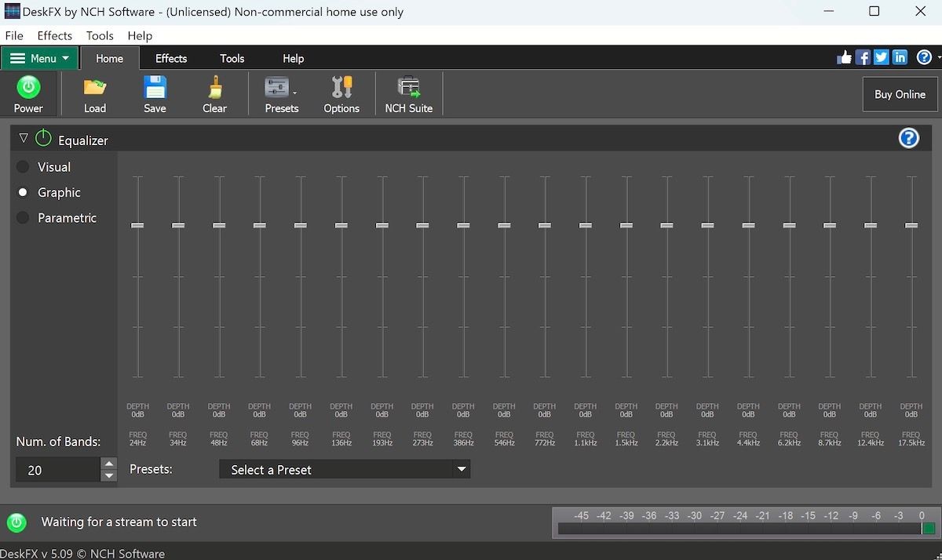Click the Save floppy disk icon

(x=155, y=86)
